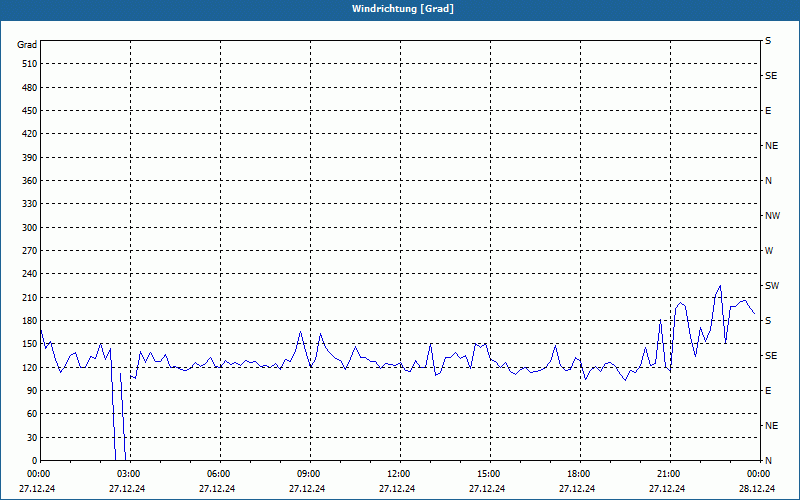Click the 21:00 time axis label
Image resolution: width=800 pixels, height=500 pixels.
coord(668,474)
